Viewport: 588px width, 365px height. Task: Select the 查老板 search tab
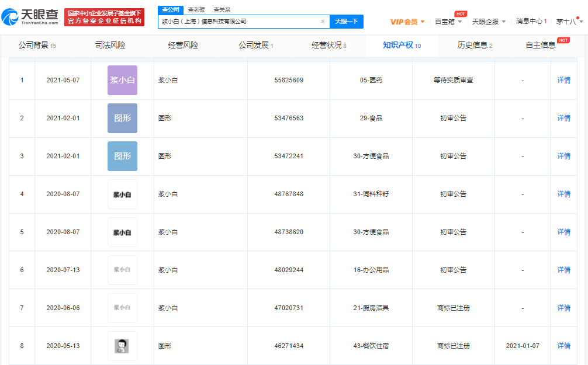click(x=196, y=10)
